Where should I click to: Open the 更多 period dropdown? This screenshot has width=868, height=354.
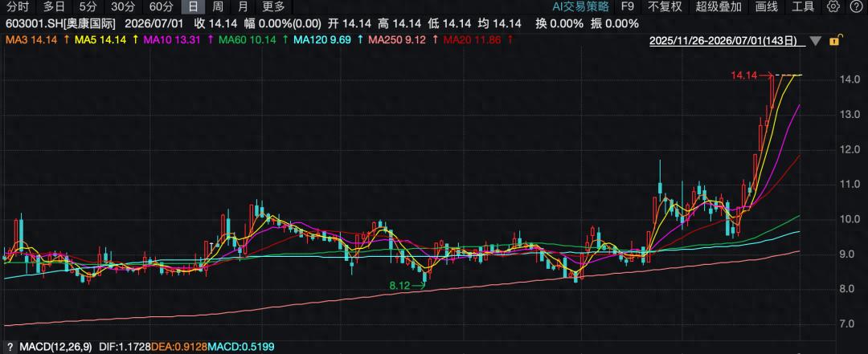coord(273,6)
